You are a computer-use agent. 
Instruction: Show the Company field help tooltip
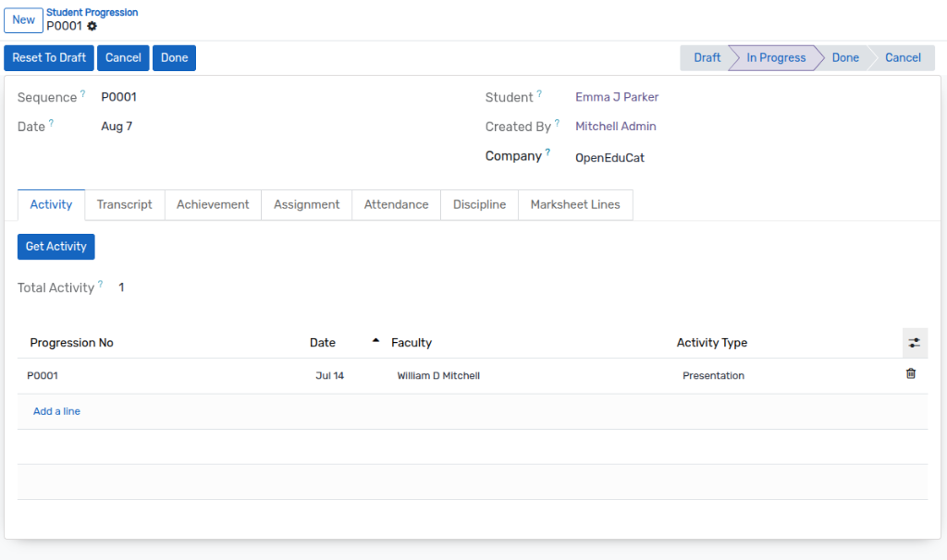tap(547, 152)
